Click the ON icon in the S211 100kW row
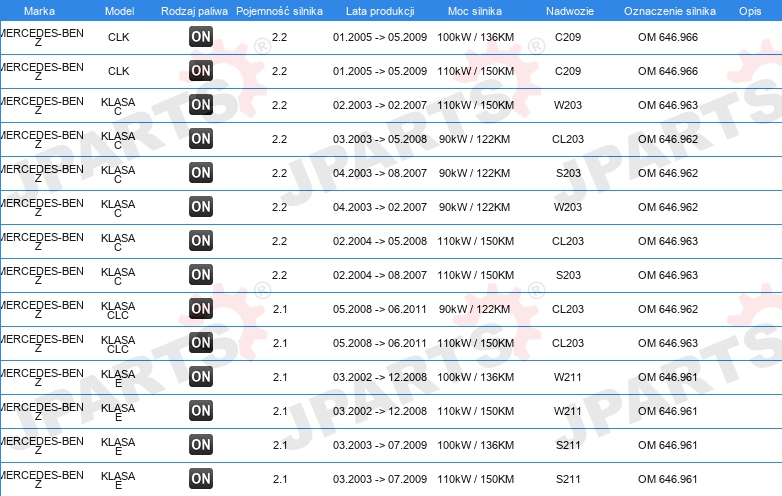Screen dimensions: 782x496 click(x=201, y=445)
